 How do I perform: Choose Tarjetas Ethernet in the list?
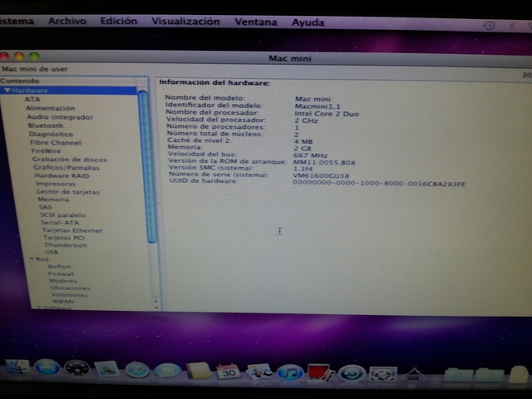click(x=72, y=229)
